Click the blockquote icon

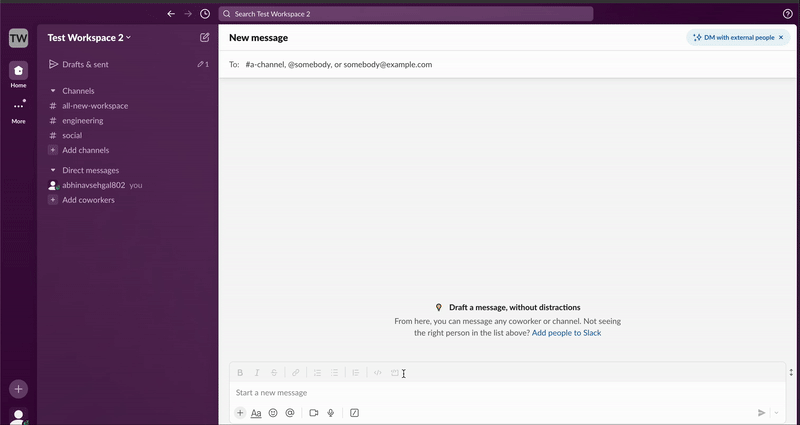356,373
